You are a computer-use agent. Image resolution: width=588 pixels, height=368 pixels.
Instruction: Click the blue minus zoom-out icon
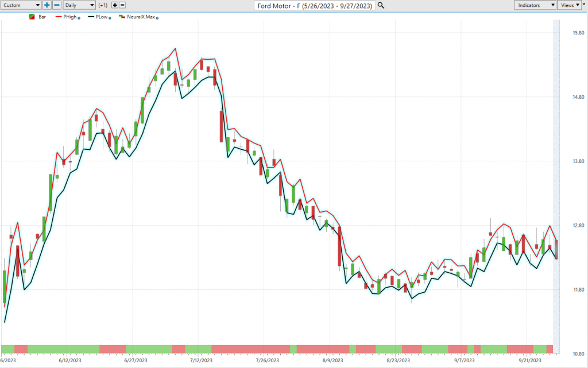[x=57, y=5]
